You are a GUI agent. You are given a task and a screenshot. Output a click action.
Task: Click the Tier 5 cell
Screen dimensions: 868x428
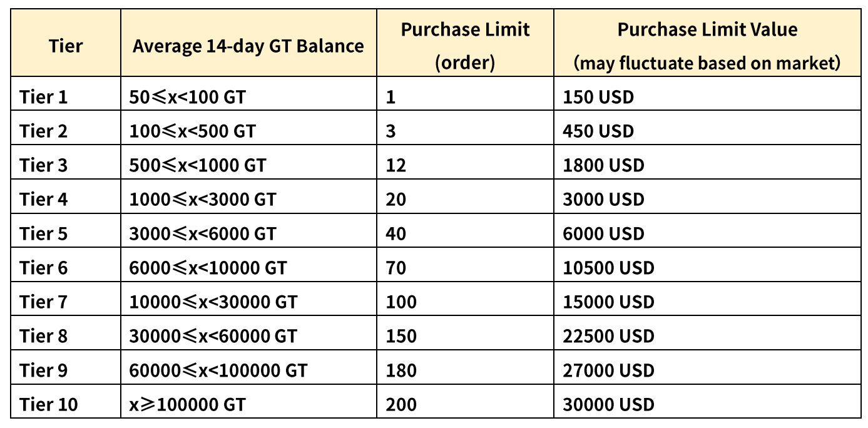pyautogui.click(x=44, y=233)
